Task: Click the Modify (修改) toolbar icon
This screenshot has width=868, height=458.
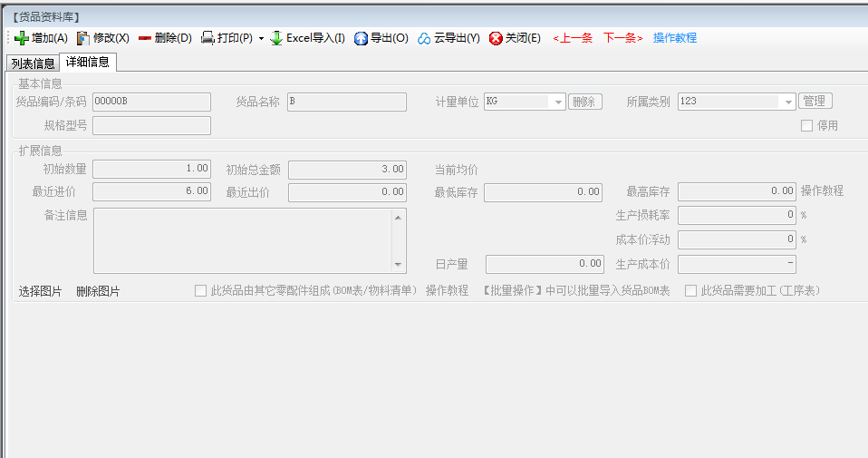Action: point(83,38)
